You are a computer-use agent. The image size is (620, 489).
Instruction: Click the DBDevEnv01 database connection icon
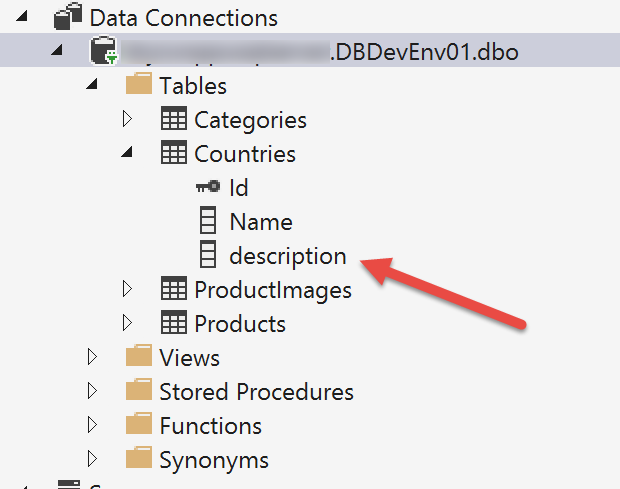point(102,52)
